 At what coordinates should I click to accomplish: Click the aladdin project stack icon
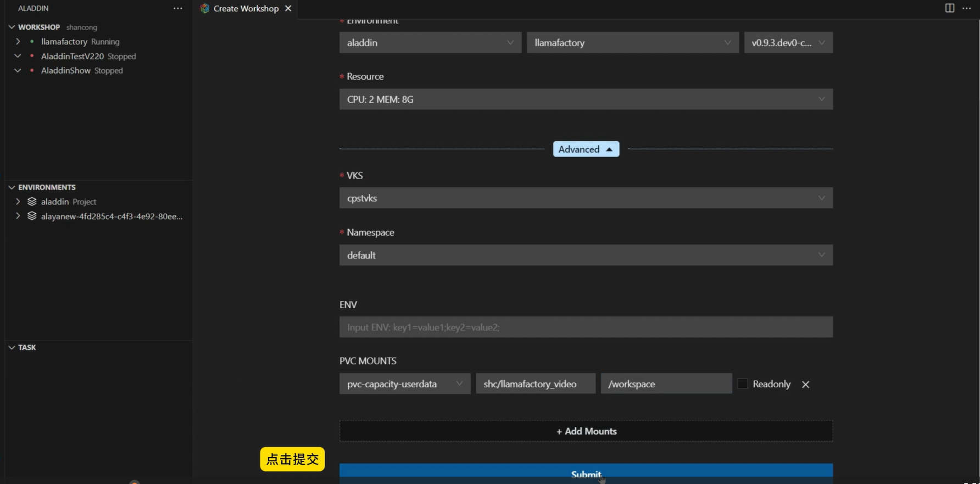[32, 202]
